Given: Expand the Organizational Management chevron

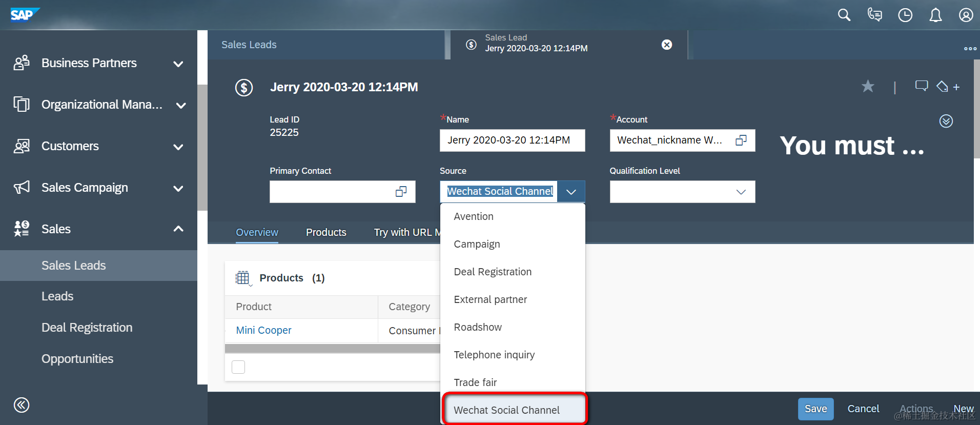Looking at the screenshot, I should click(x=181, y=106).
